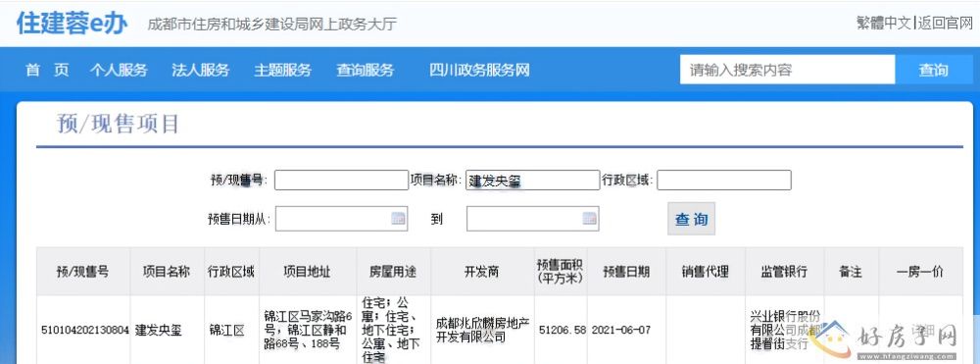The width and height of the screenshot is (980, 364).
Task: Open calendar icon for 预售日期从 field
Action: [398, 218]
